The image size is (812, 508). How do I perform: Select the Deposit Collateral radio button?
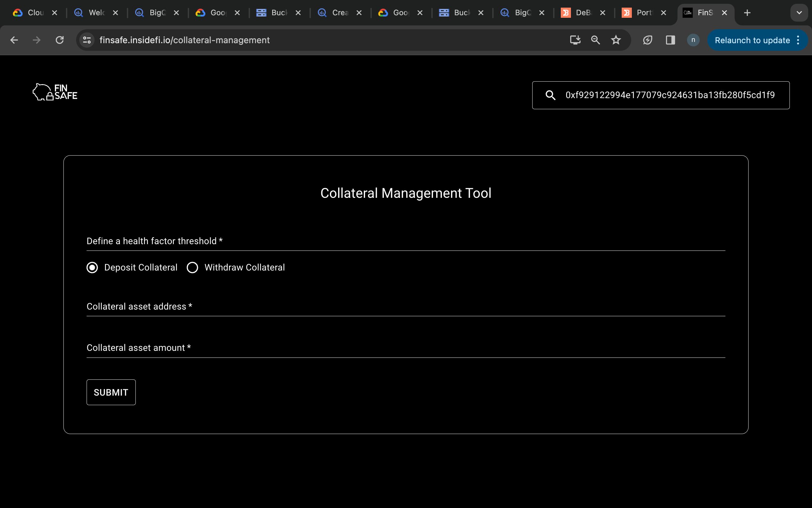92,267
